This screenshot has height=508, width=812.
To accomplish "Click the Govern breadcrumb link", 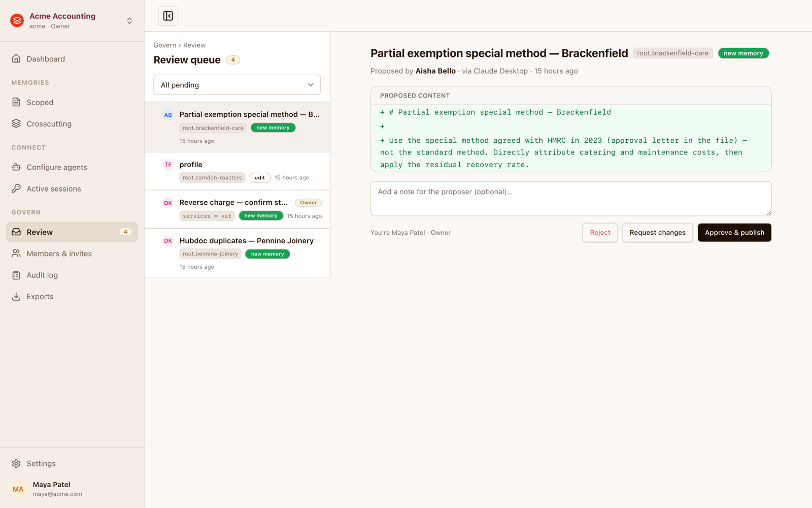I will tap(165, 45).
